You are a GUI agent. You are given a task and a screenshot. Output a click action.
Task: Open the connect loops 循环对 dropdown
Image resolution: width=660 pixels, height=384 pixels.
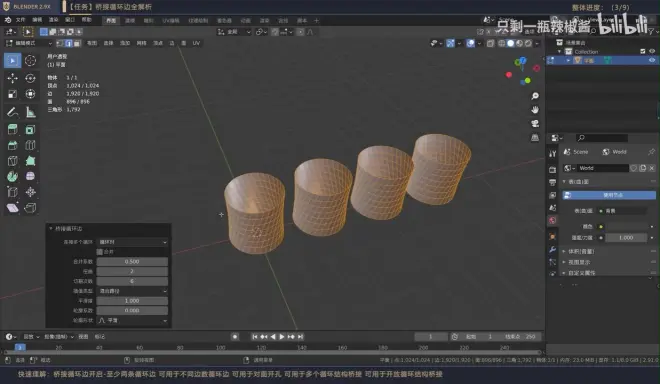coord(132,242)
